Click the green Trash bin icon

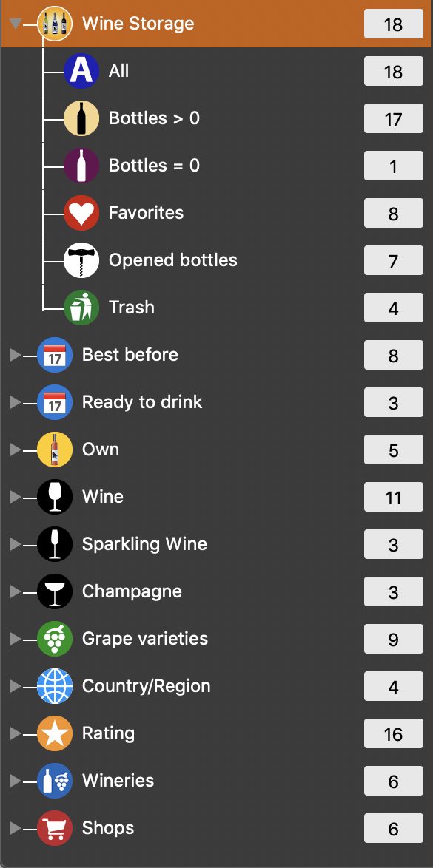(x=81, y=308)
